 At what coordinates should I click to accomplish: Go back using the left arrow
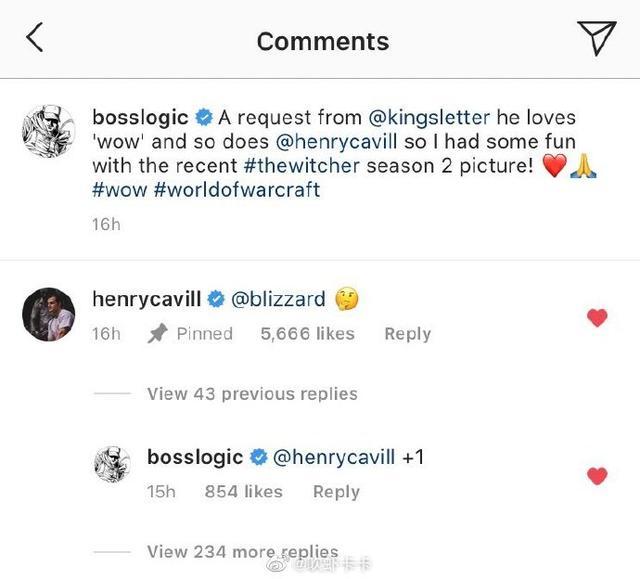click(x=36, y=39)
